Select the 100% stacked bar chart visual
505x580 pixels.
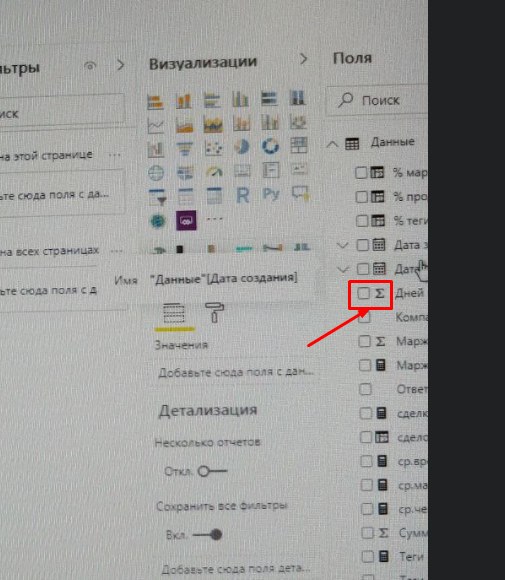(269, 99)
